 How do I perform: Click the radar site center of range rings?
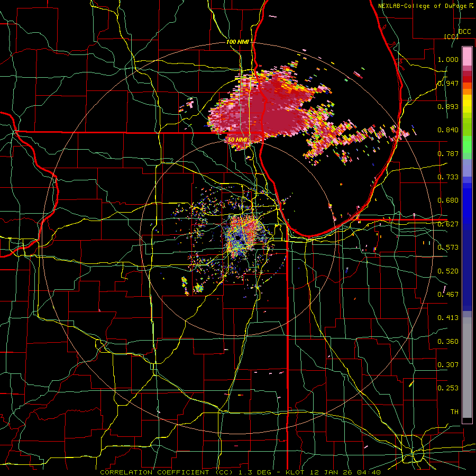coord(237,239)
